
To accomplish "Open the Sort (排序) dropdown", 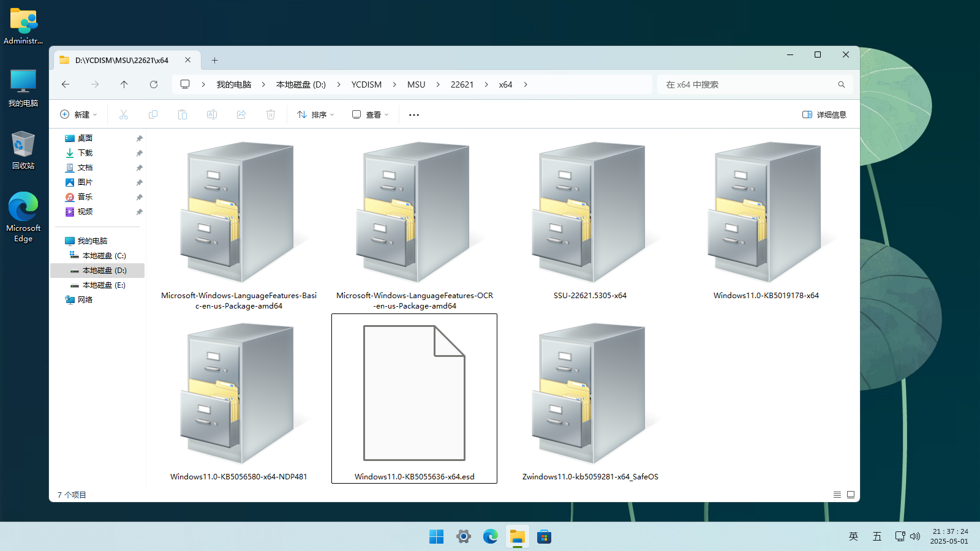I will pos(315,114).
